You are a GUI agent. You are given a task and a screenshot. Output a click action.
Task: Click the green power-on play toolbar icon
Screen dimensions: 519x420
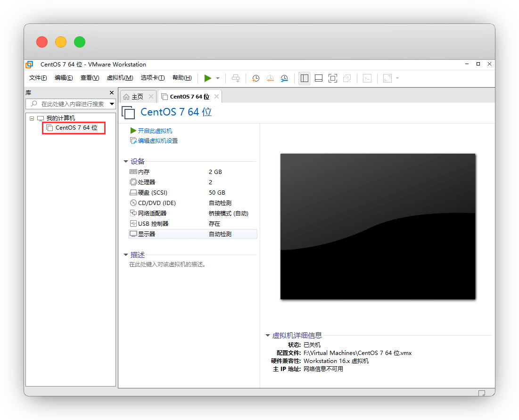coord(207,78)
